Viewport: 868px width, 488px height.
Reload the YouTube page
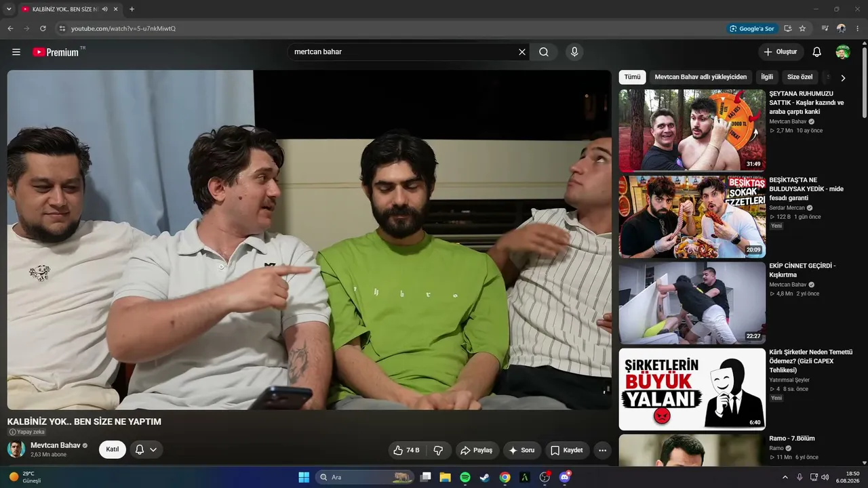tap(43, 28)
